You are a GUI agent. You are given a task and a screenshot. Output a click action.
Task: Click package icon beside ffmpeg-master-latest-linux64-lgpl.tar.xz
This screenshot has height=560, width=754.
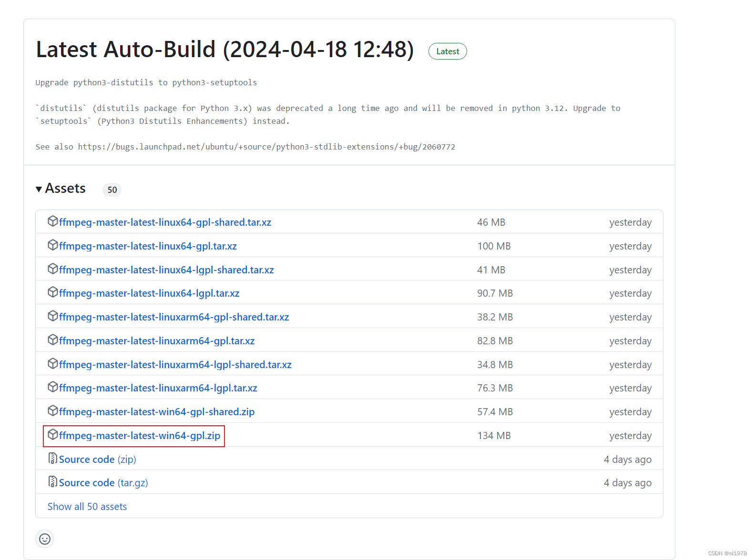pos(53,292)
